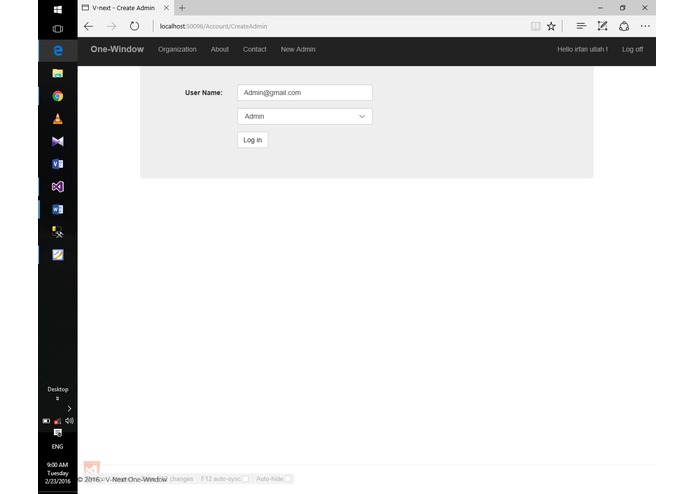
Task: Open the tools utility taskbar icon
Action: tap(58, 232)
